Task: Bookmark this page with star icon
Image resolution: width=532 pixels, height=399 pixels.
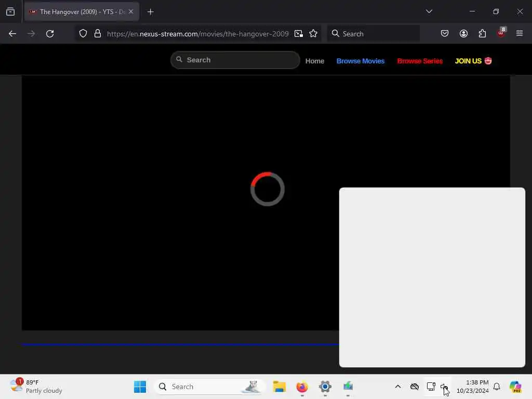Action: pyautogui.click(x=313, y=34)
